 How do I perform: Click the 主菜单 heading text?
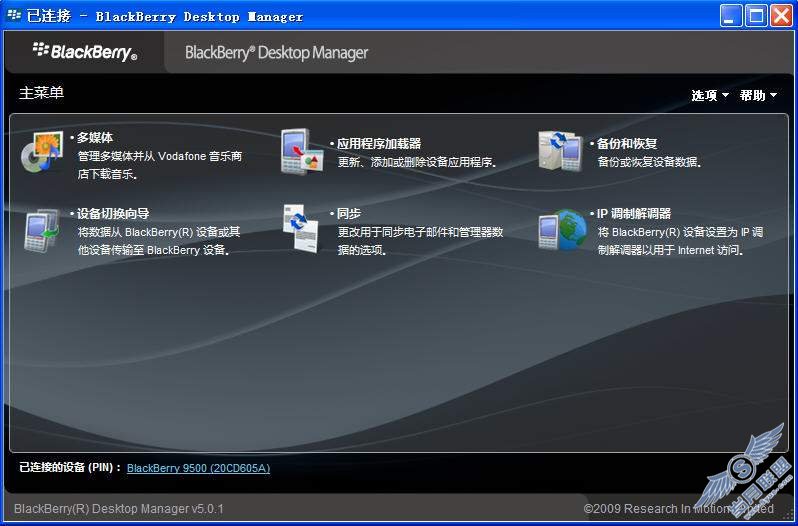pyautogui.click(x=42, y=93)
